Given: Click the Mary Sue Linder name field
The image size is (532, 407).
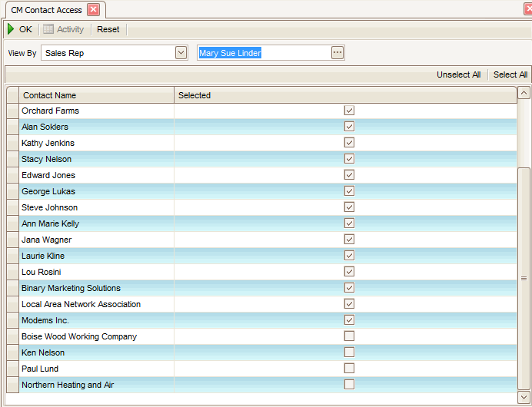Looking at the screenshot, I should (x=263, y=53).
